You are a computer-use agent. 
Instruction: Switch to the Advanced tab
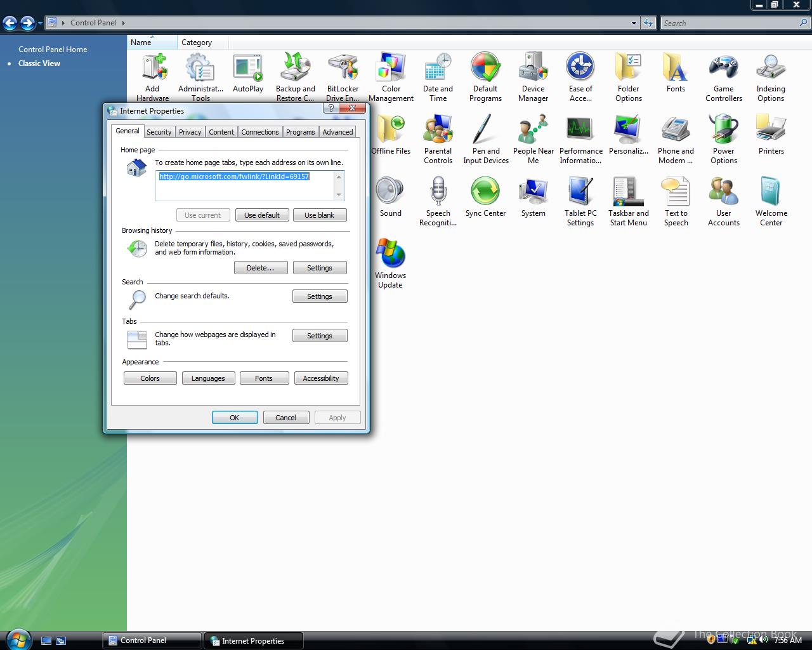click(337, 132)
